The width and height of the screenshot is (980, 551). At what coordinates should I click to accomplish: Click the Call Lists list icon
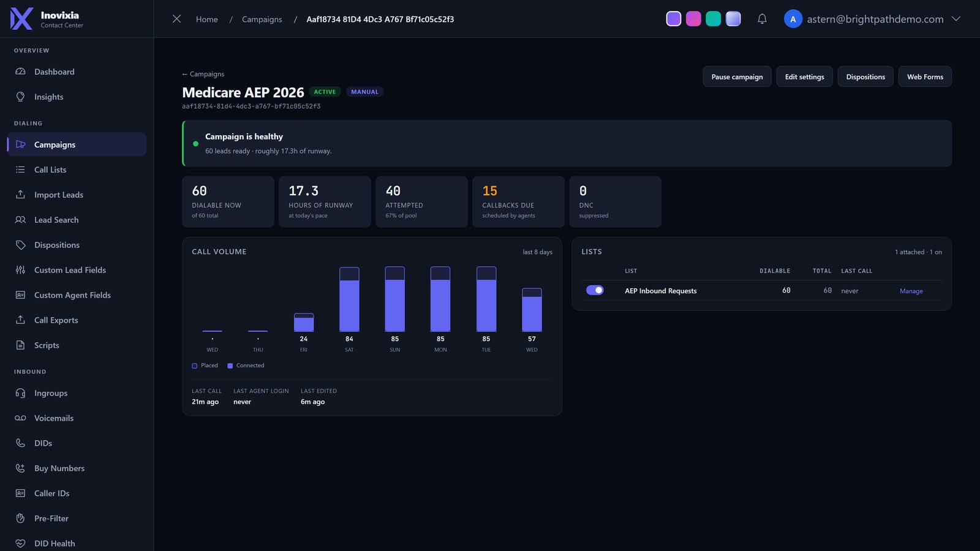(x=20, y=170)
